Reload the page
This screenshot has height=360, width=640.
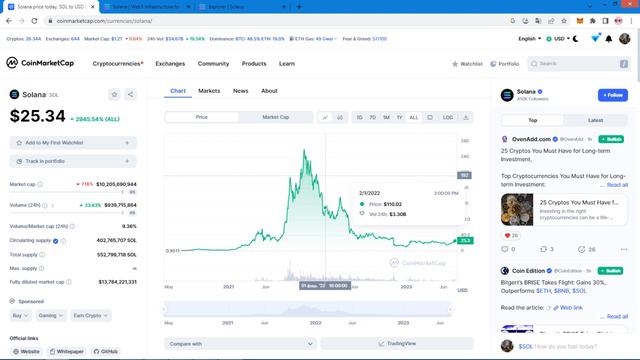click(34, 21)
